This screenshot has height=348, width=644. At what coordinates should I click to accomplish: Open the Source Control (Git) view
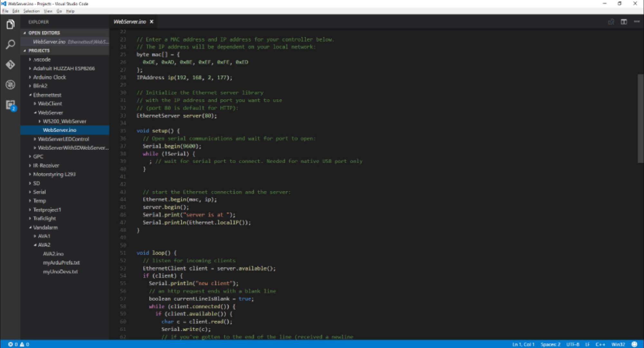coord(10,65)
